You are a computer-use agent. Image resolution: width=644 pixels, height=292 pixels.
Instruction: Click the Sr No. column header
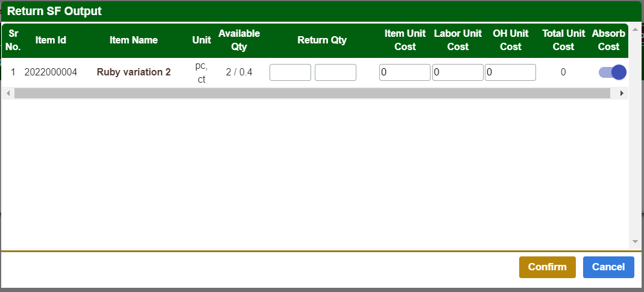13,40
